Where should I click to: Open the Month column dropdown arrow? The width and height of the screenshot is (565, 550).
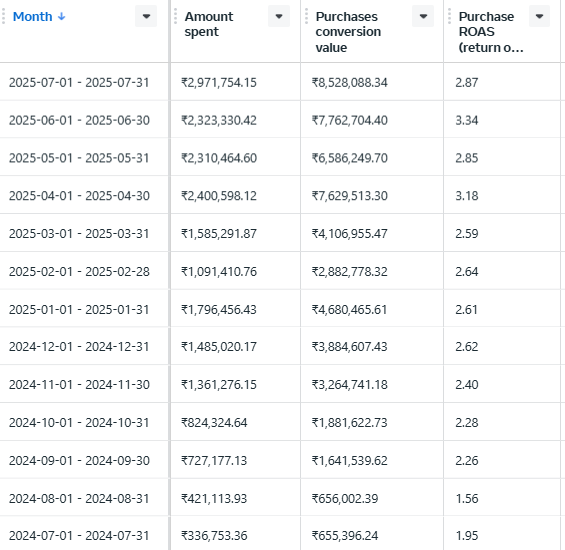tap(146, 16)
